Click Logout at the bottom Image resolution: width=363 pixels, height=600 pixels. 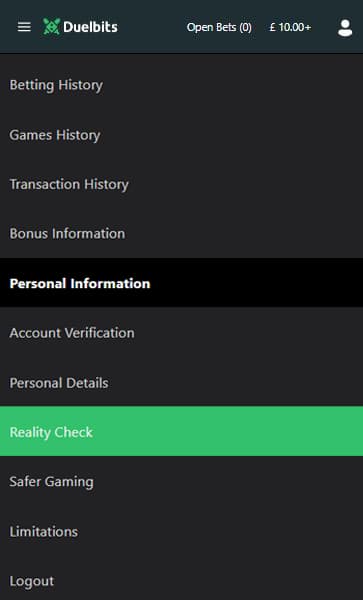tap(181, 580)
